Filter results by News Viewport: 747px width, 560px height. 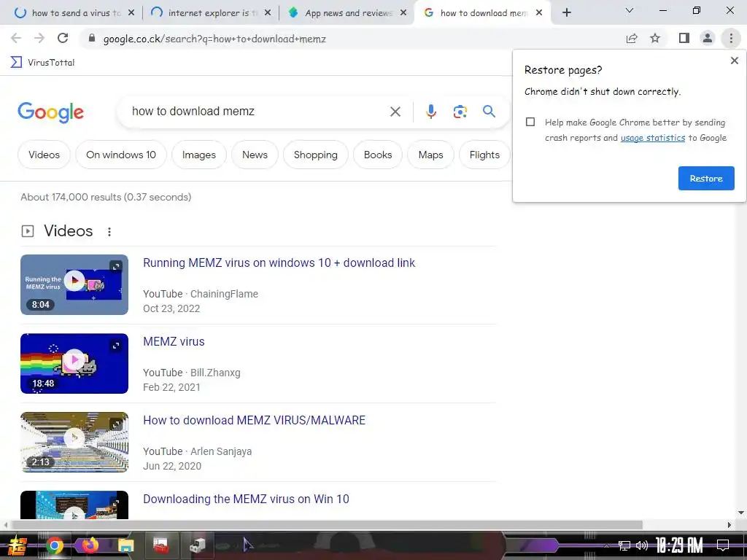coord(255,155)
